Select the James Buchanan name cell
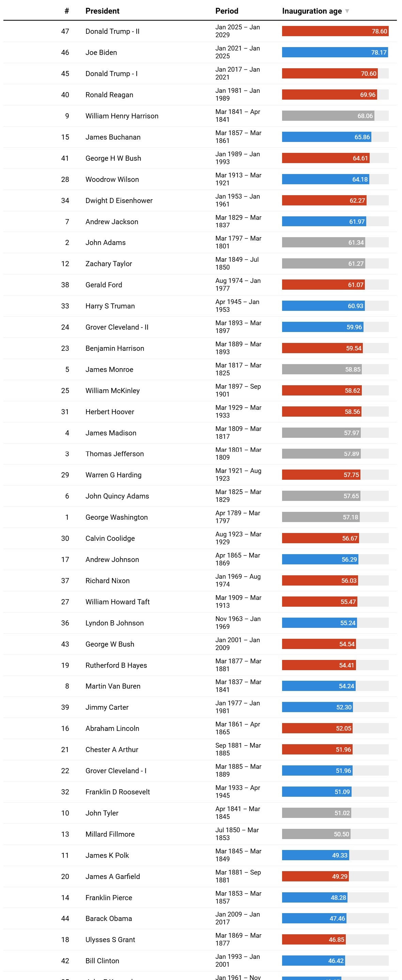402x980 pixels. tap(113, 137)
